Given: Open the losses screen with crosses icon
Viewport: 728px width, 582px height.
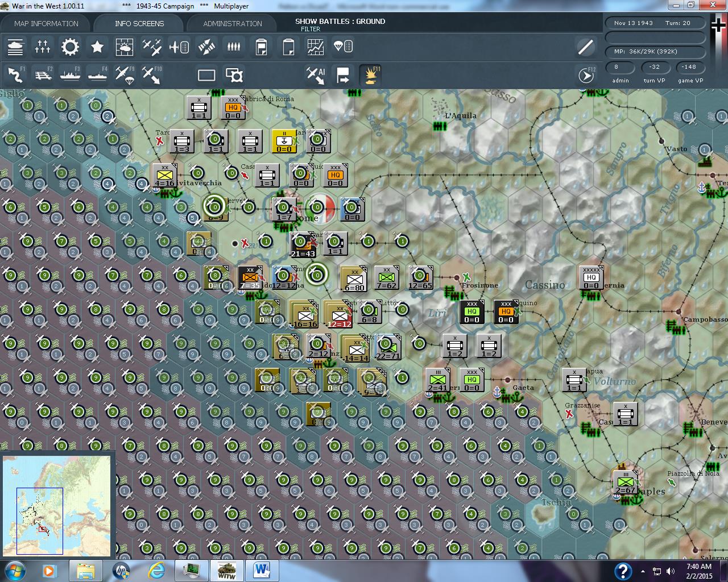Looking at the screenshot, I should tap(43, 47).
